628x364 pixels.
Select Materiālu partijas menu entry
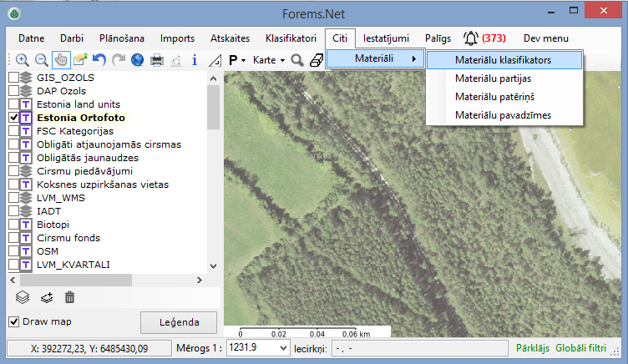[x=504, y=78]
